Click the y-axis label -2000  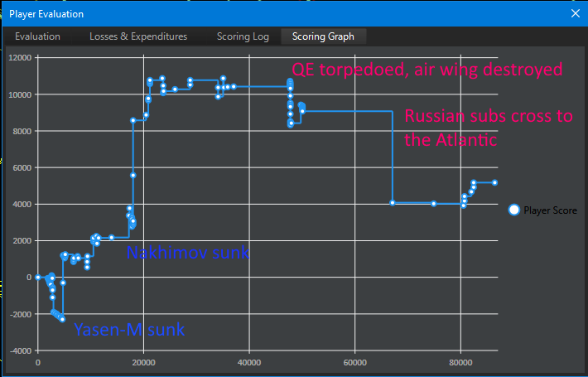(x=20, y=314)
